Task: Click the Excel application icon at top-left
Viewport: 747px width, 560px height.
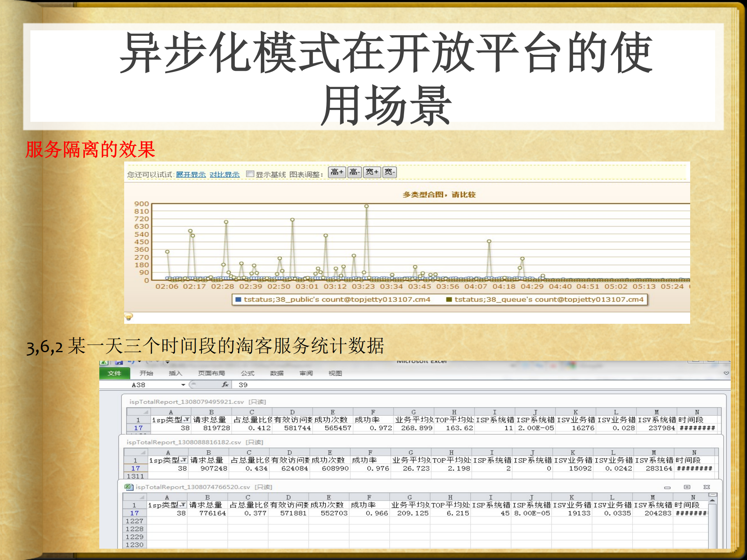Action: pos(104,362)
